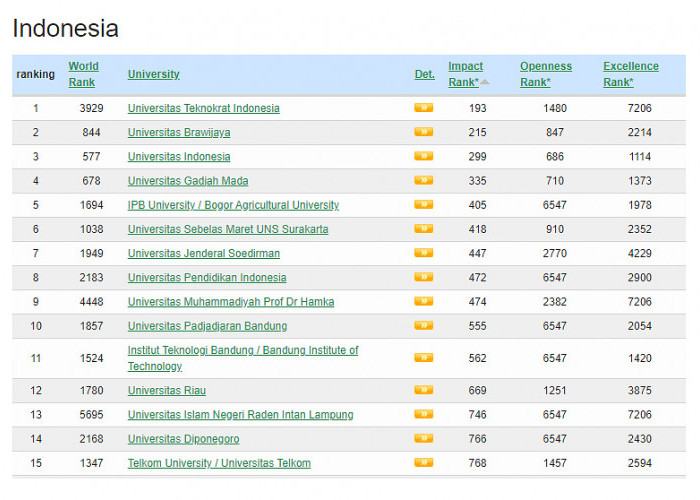Open details icon for Institut Teknologi Bandung
Screen dimensions: 700x500
click(x=423, y=358)
